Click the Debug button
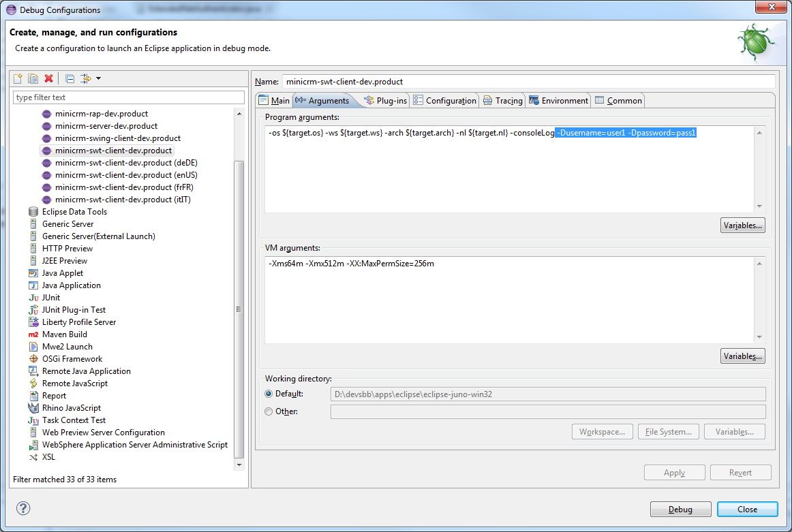The width and height of the screenshot is (792, 532). [x=680, y=510]
